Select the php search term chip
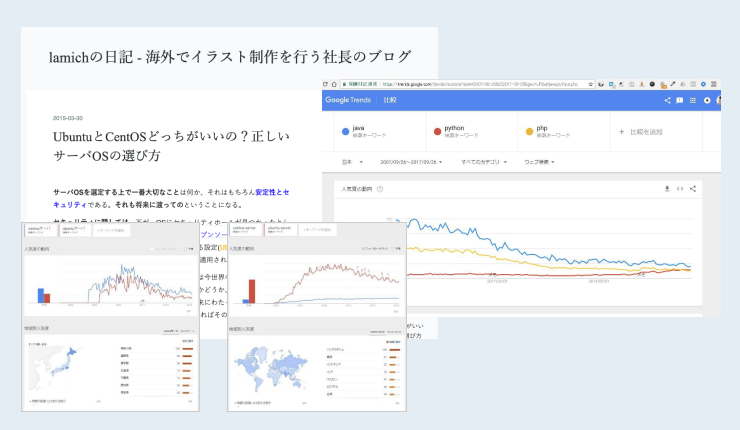 564,132
